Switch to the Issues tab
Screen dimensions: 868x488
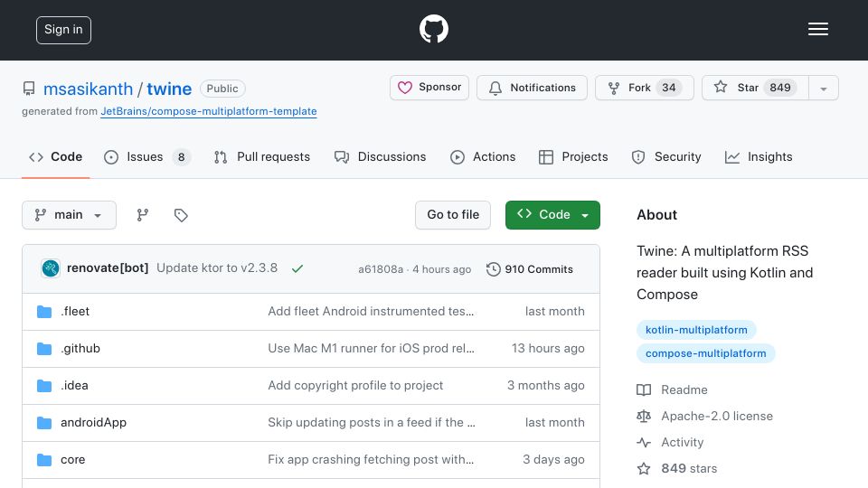(x=147, y=157)
